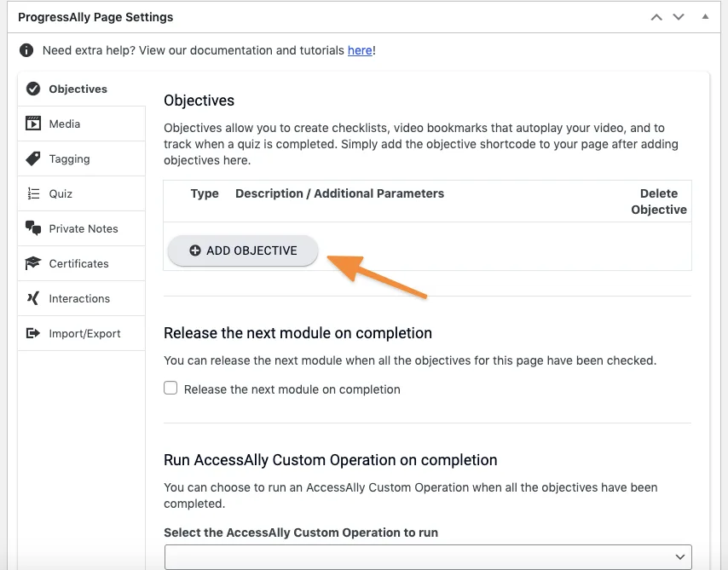Enable Release the next module on completion
Image resolution: width=728 pixels, height=570 pixels.
(x=170, y=389)
